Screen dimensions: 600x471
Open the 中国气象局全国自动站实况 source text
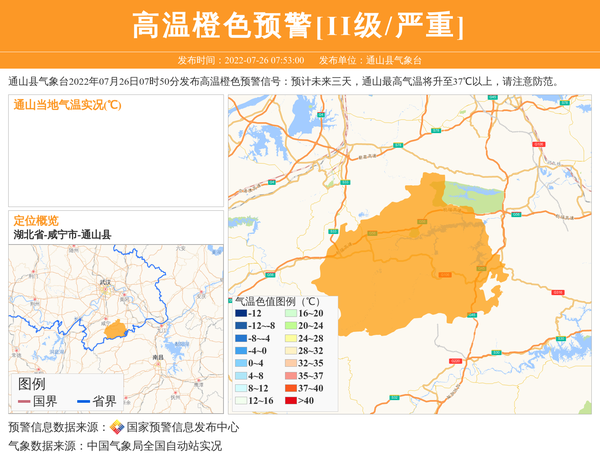[x=154, y=446]
